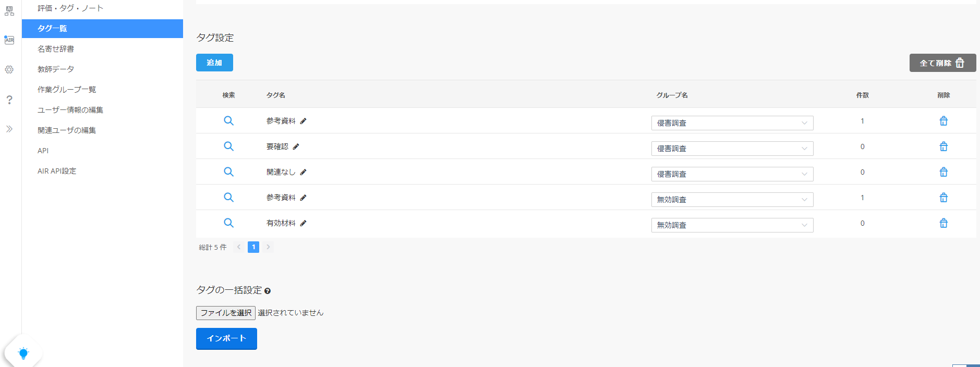Image resolution: width=980 pixels, height=367 pixels.
Task: Click the pencil edit icon beside 関連なし
Action: (x=303, y=172)
